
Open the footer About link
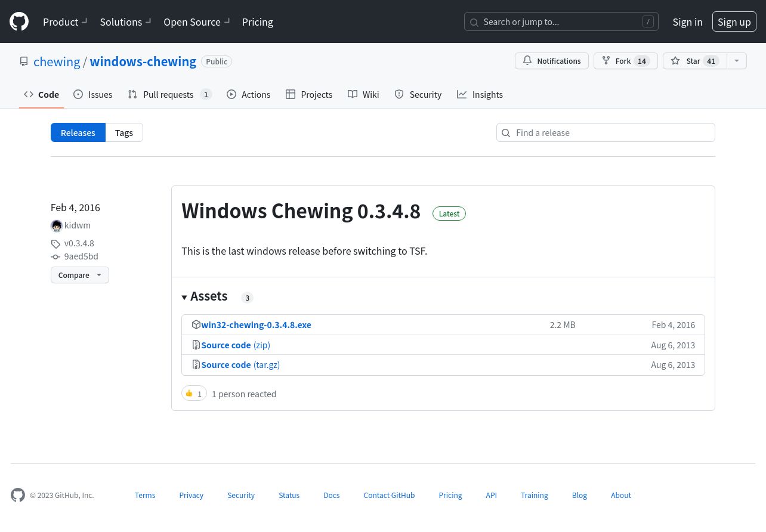[621, 495]
